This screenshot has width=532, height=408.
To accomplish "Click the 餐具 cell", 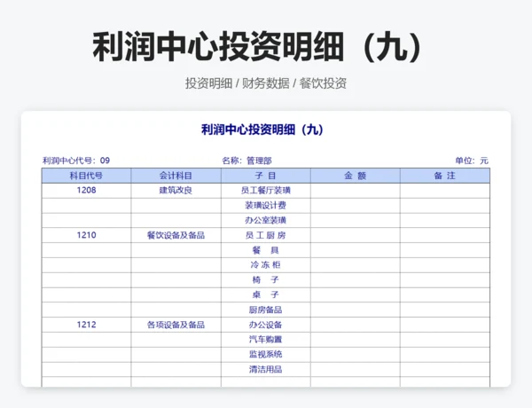I will 266,250.
